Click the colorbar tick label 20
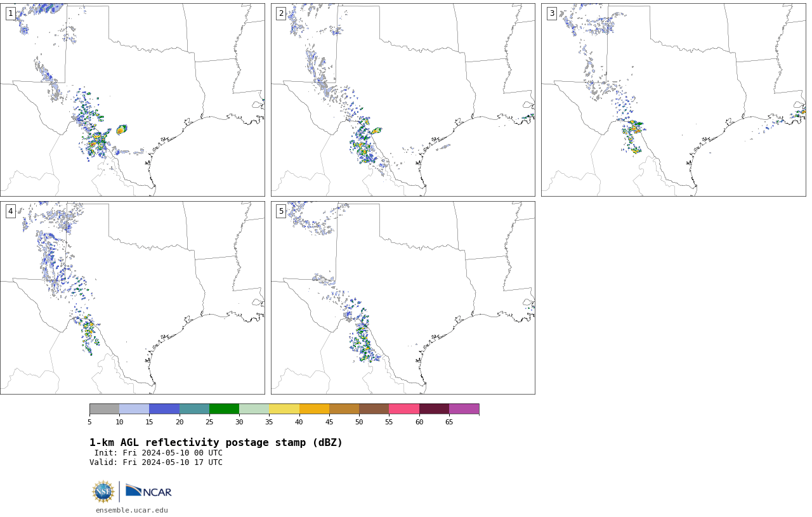The image size is (812, 517). pyautogui.click(x=180, y=422)
